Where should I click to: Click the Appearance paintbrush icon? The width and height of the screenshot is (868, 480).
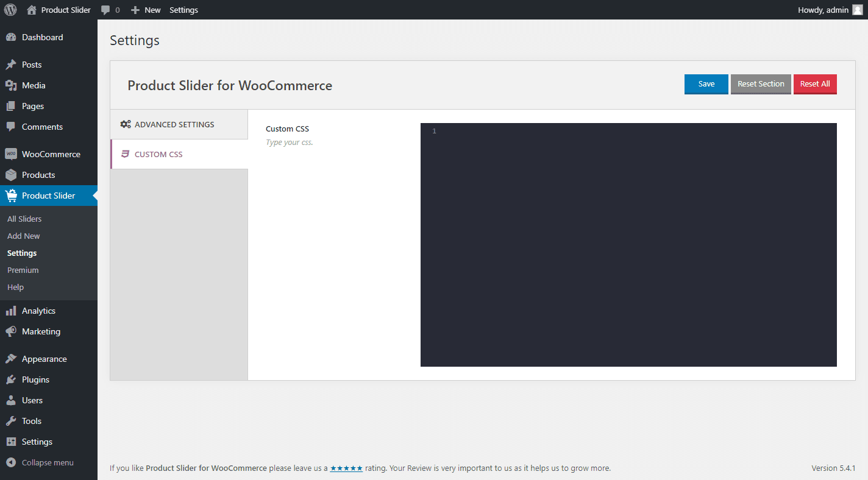11,359
